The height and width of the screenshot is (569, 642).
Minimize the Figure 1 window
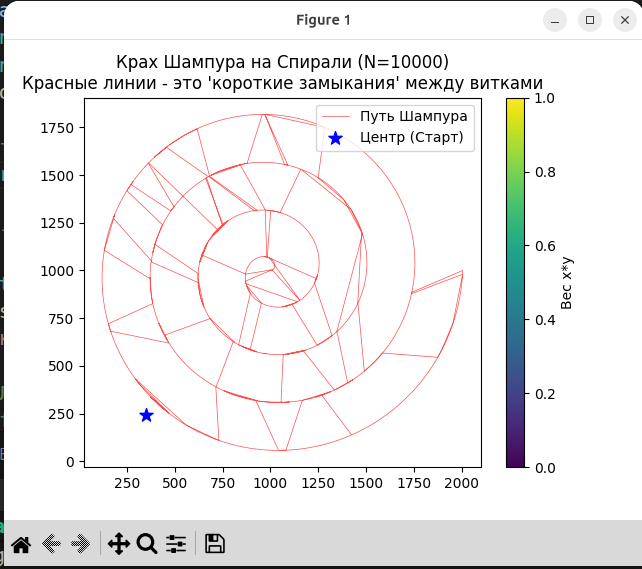(555, 20)
